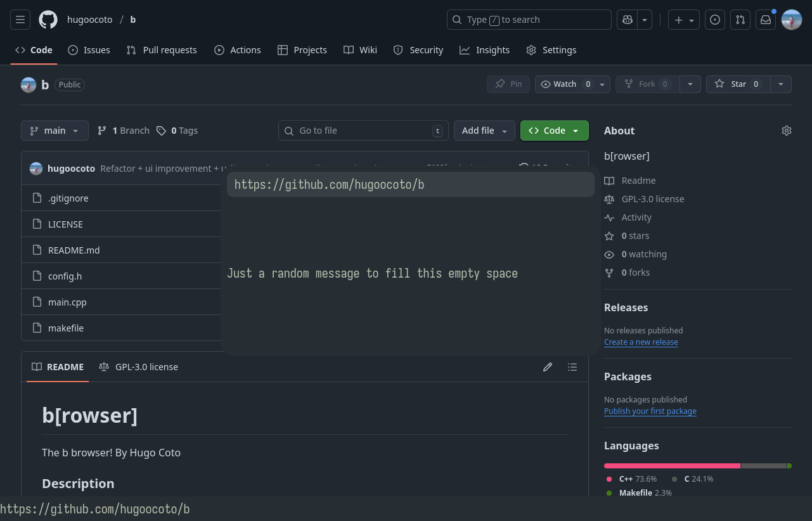812x521 pixels.
Task: Expand the fork options dropdown arrow
Action: pyautogui.click(x=690, y=84)
